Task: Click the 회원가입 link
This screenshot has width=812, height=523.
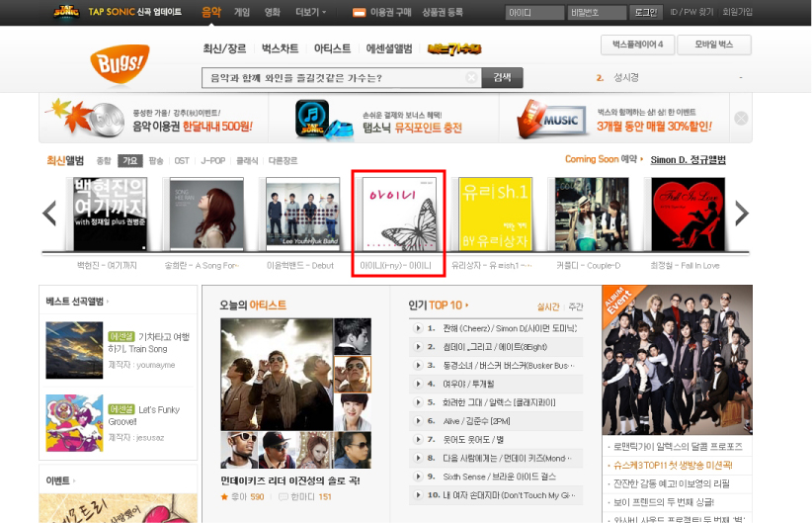Action: [x=738, y=12]
